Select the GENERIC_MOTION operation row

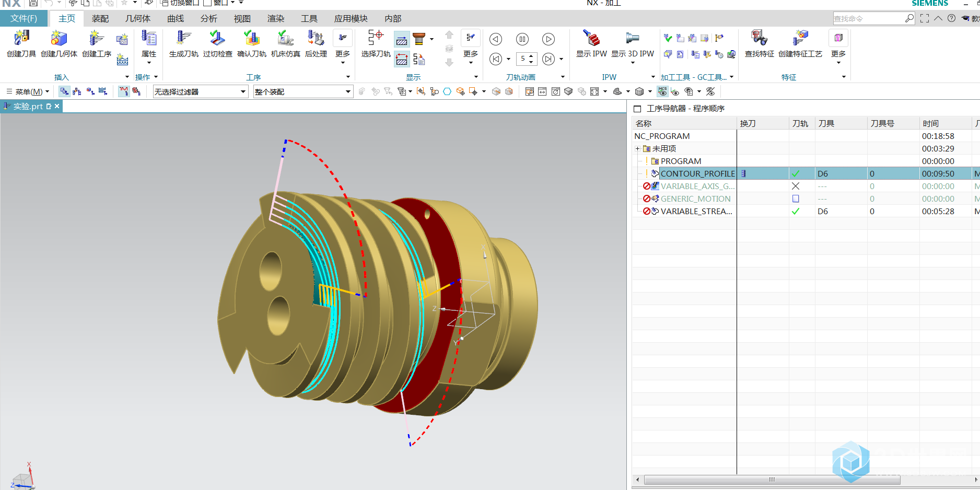806,199
